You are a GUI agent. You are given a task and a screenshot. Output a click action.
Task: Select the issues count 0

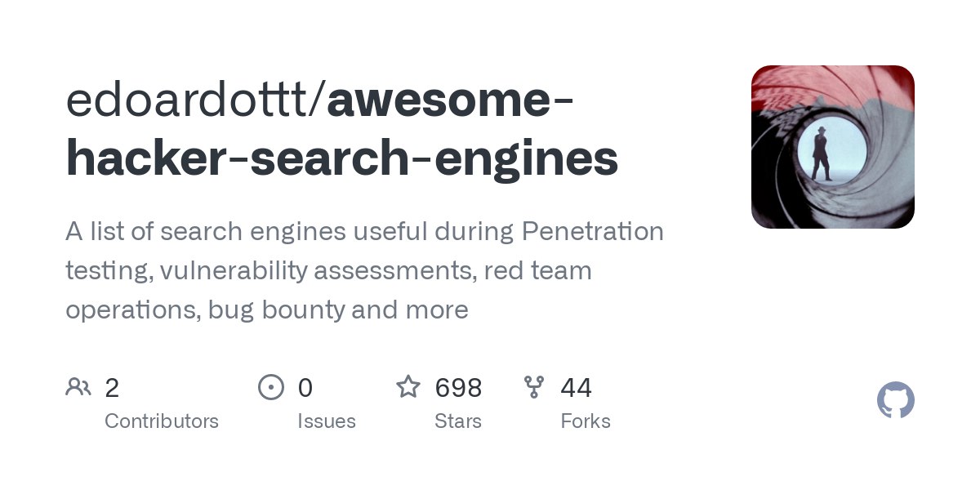coord(305,388)
